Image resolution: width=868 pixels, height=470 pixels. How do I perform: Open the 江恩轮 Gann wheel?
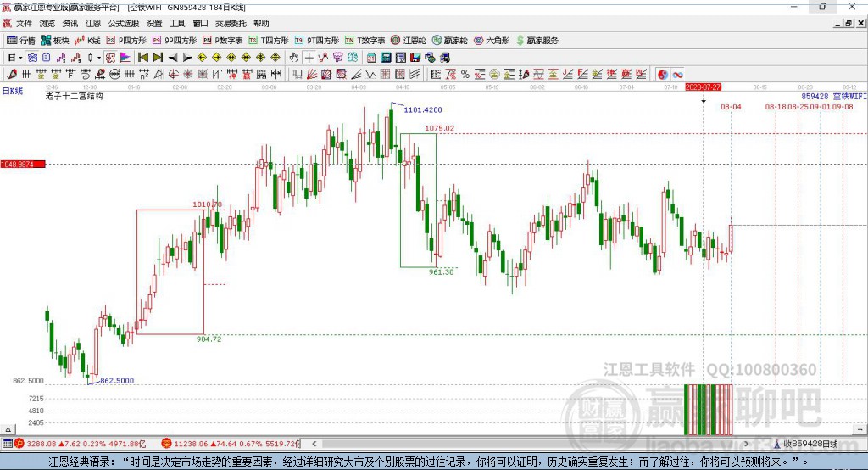[x=409, y=41]
